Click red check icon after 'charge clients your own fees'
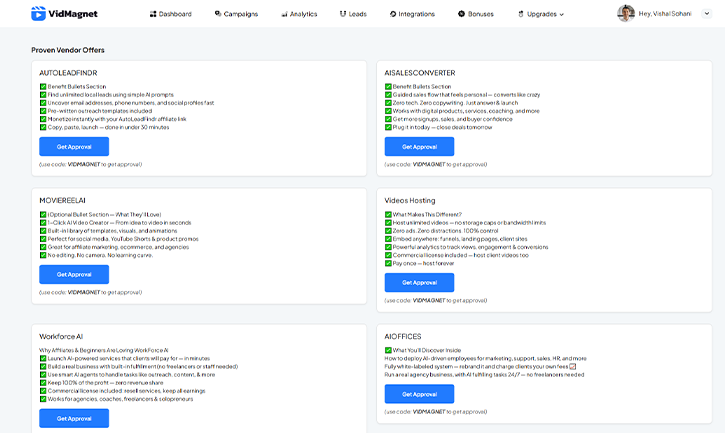The width and height of the screenshot is (725, 433). tap(573, 366)
